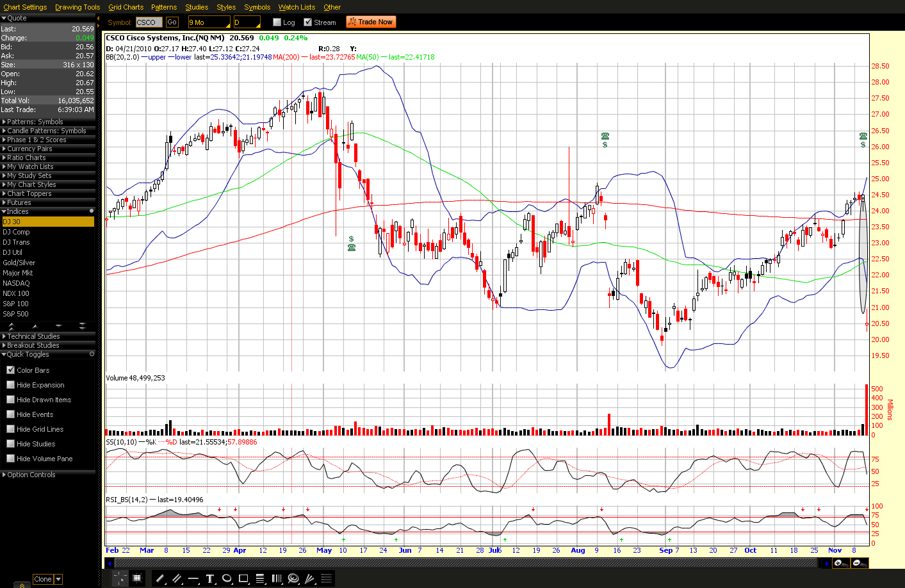
Task: Click the chart horizontal scrollbar track
Action: [x=466, y=563]
